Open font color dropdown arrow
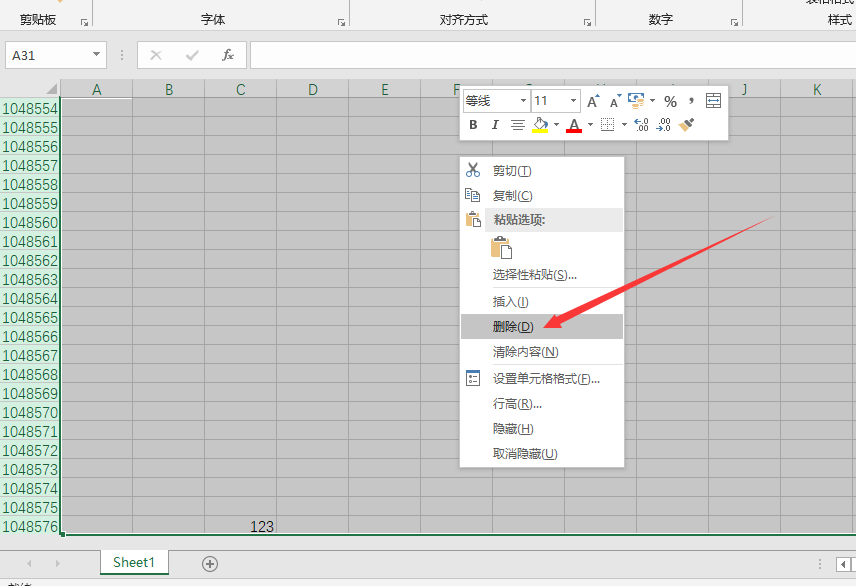The height and width of the screenshot is (586, 856). pos(590,125)
